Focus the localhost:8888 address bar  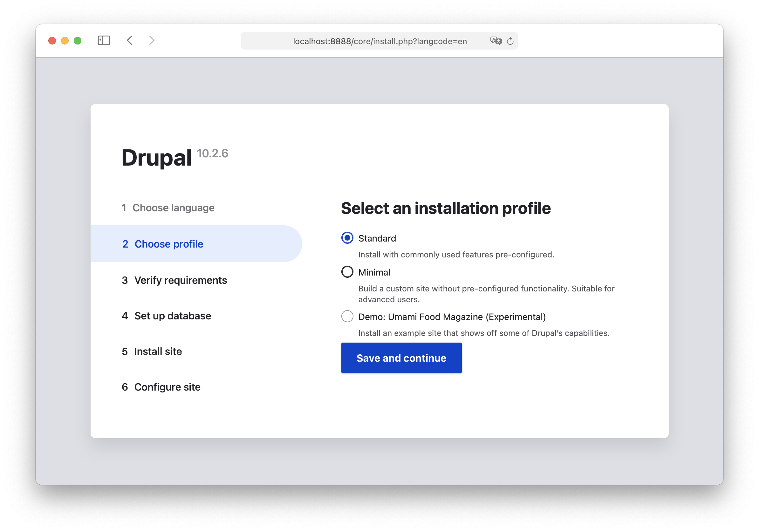[x=379, y=41]
